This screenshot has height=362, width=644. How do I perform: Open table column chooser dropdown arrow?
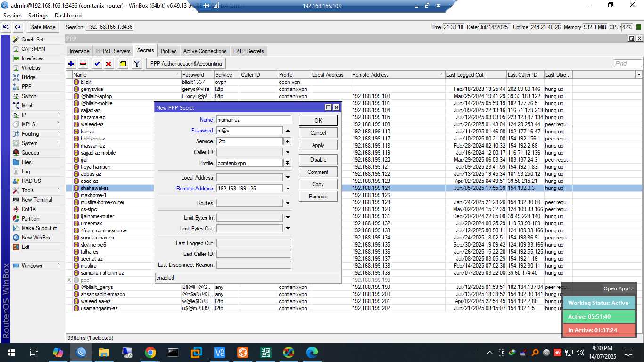(x=639, y=74)
